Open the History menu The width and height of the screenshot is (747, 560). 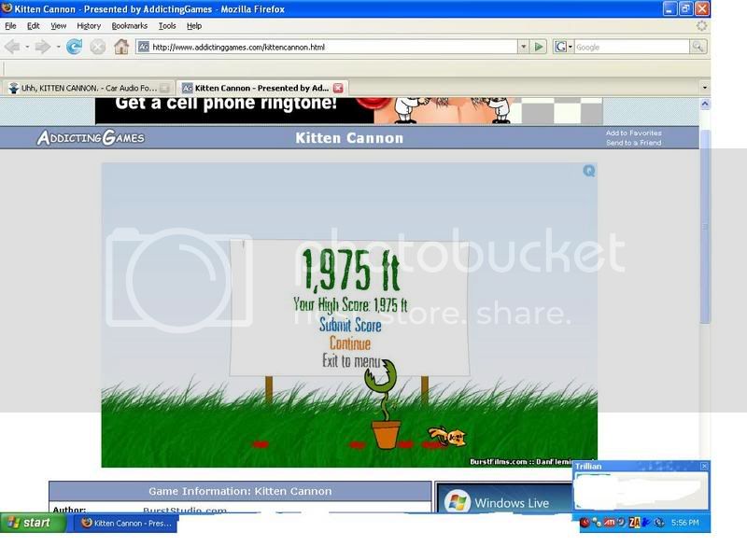coord(89,26)
